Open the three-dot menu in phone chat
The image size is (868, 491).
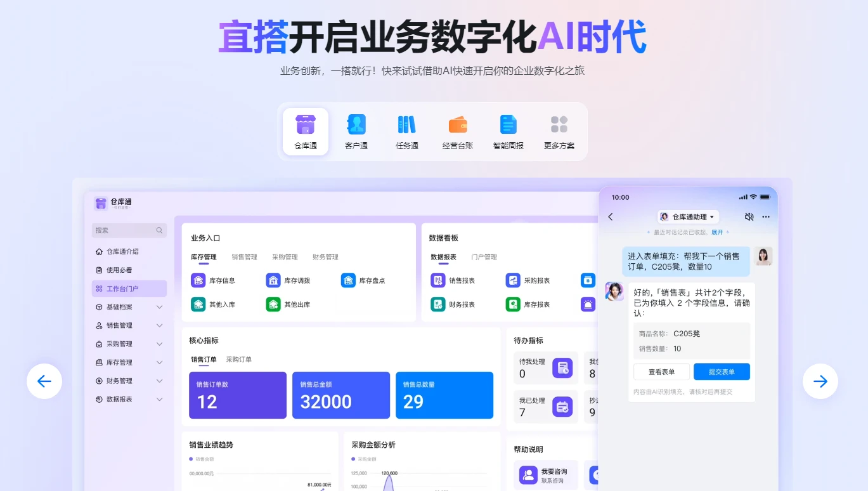click(766, 217)
